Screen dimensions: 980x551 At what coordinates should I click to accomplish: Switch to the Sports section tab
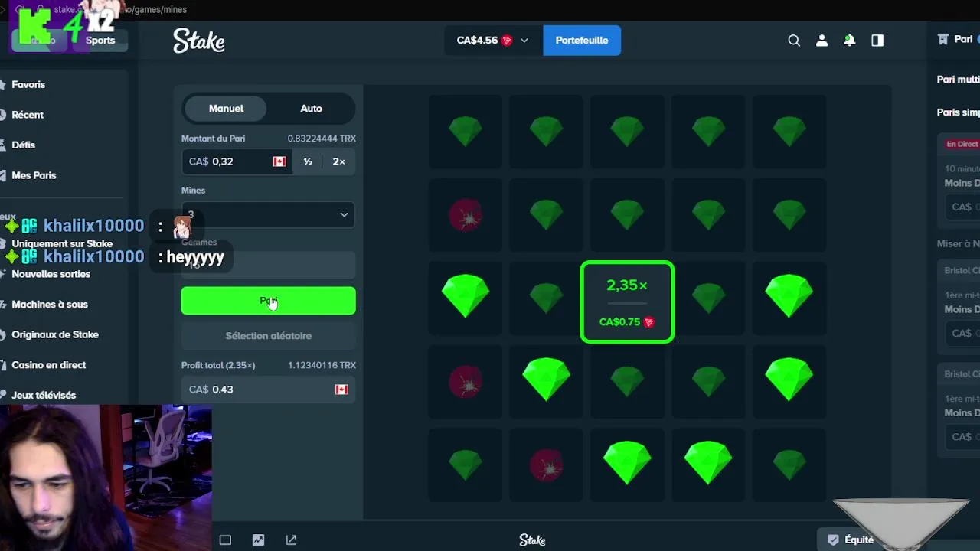[x=100, y=41]
